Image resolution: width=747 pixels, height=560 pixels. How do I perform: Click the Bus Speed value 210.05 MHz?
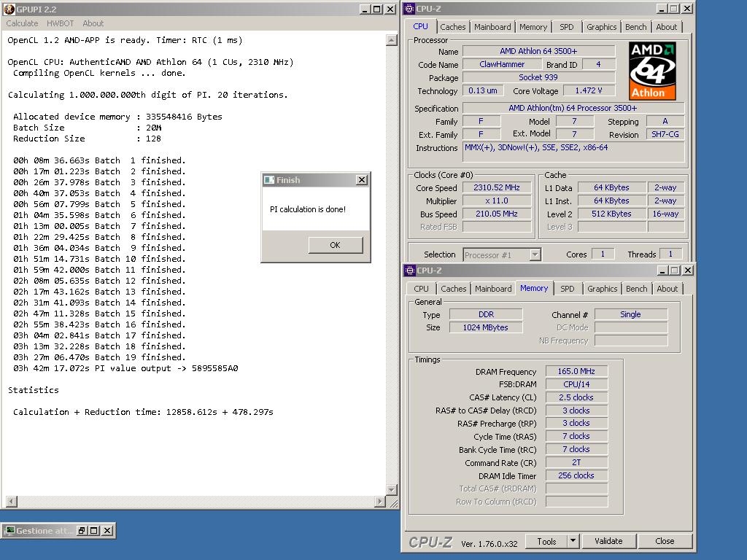496,214
